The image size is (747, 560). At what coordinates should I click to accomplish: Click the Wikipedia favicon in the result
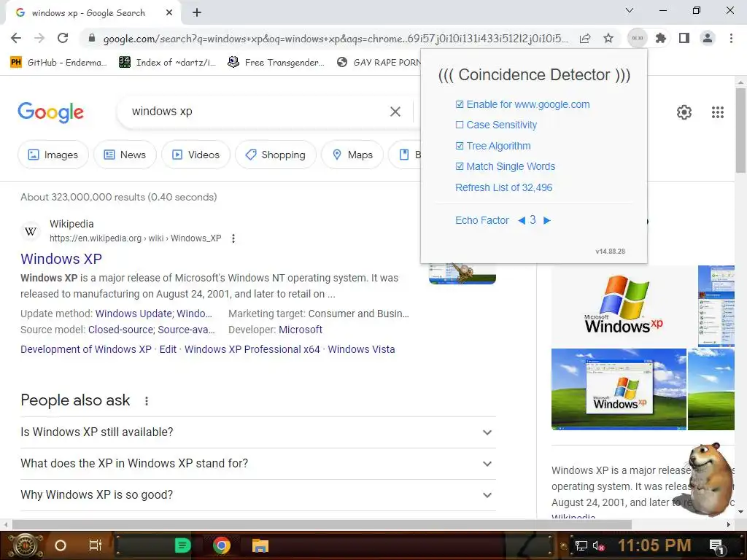click(x=31, y=231)
